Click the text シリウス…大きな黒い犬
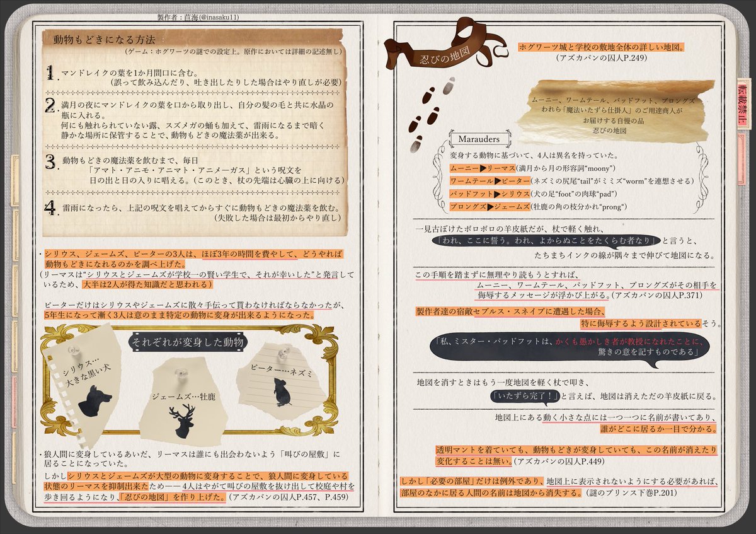This screenshot has width=756, height=534. click(86, 374)
